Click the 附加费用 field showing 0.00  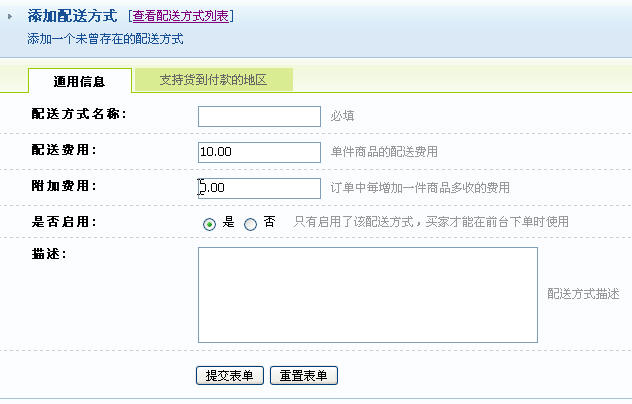[259, 188]
